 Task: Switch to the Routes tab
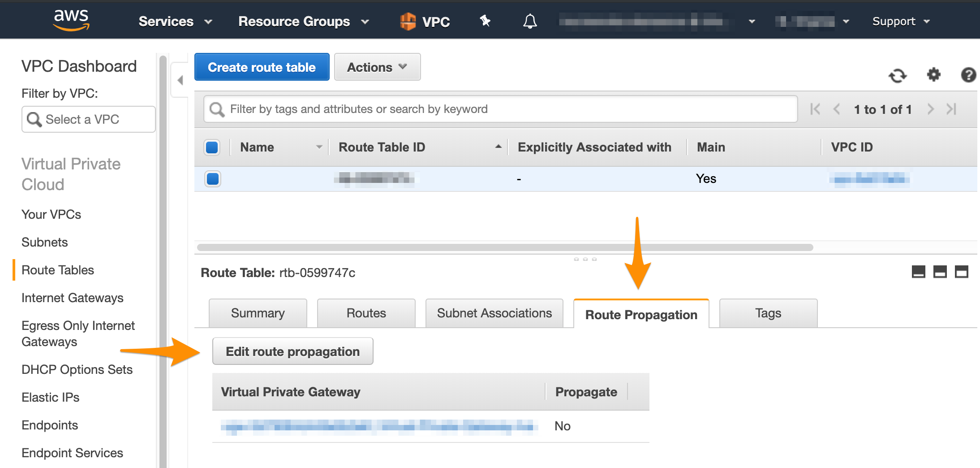click(x=366, y=313)
